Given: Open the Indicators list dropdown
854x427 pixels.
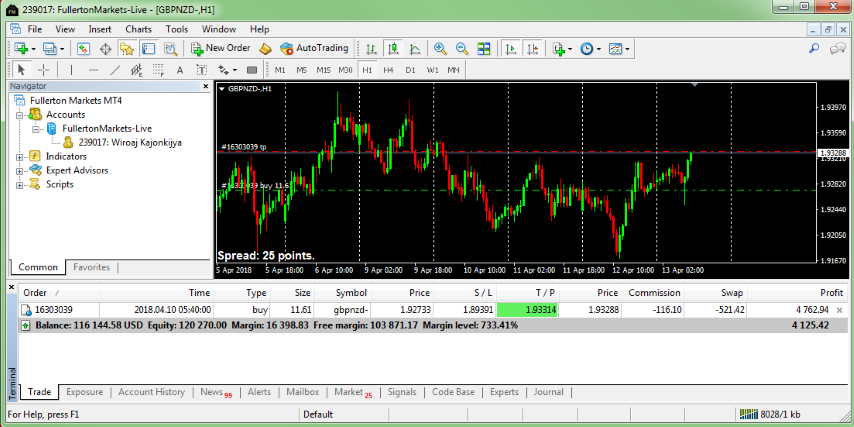Looking at the screenshot, I should [x=562, y=48].
